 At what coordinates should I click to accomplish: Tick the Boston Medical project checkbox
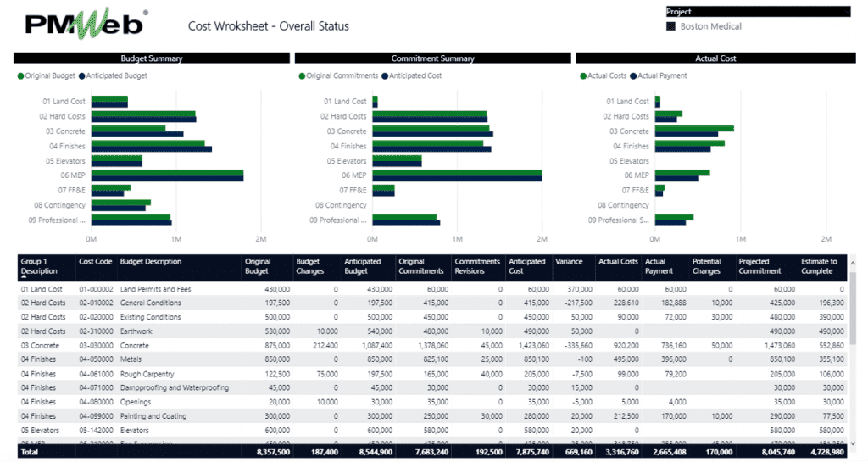pos(671,26)
